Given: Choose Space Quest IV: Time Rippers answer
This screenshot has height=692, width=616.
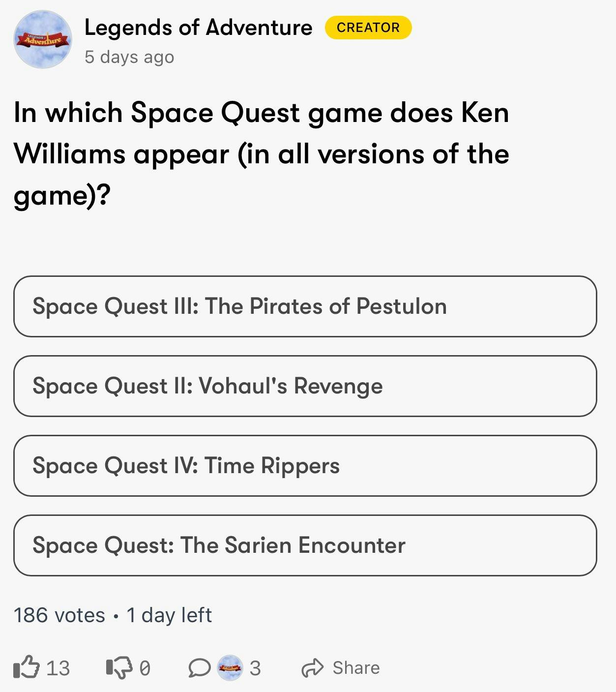Looking at the screenshot, I should click(305, 466).
